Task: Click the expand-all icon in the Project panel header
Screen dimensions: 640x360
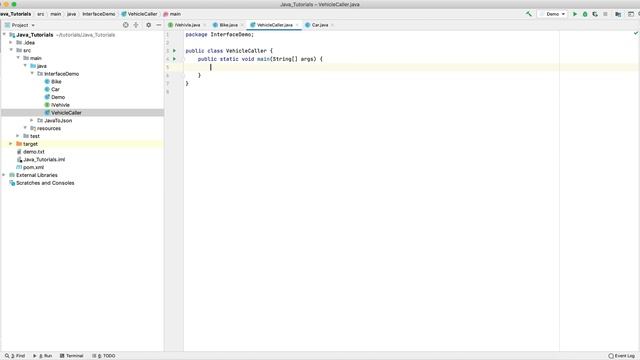Action: coord(136,25)
